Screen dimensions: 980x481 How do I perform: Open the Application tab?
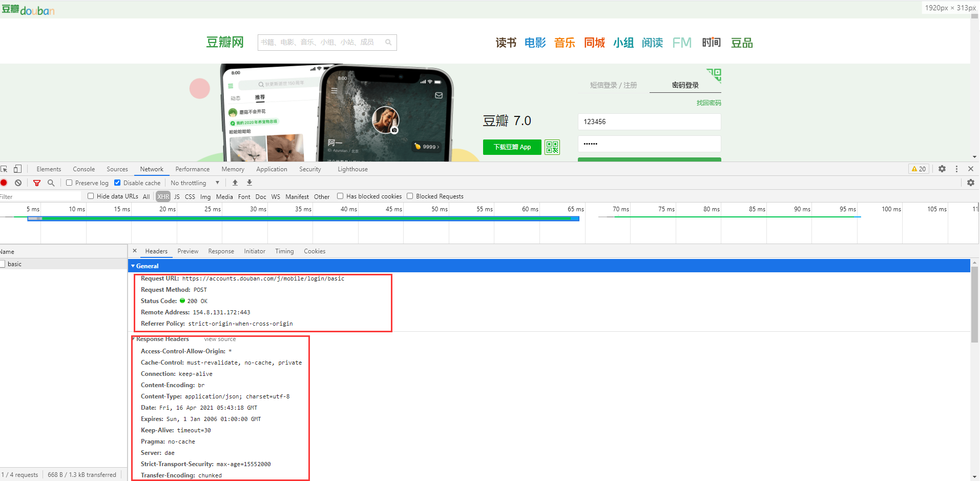(x=272, y=169)
